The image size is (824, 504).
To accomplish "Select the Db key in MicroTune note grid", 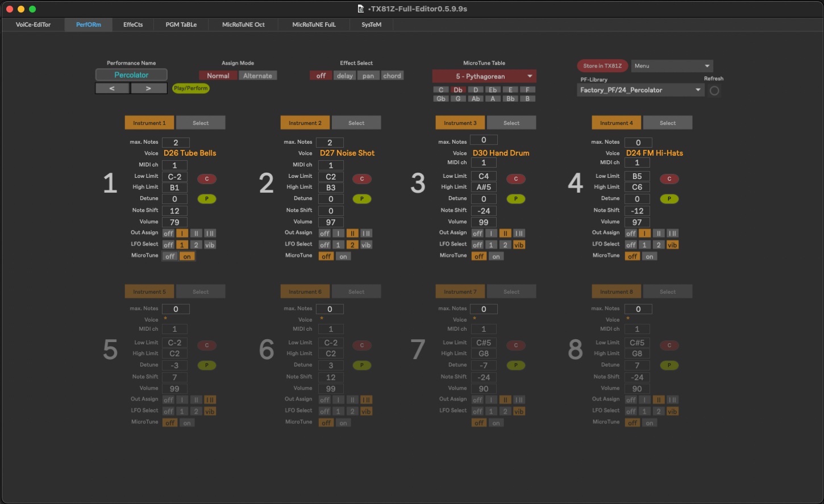I will [457, 90].
